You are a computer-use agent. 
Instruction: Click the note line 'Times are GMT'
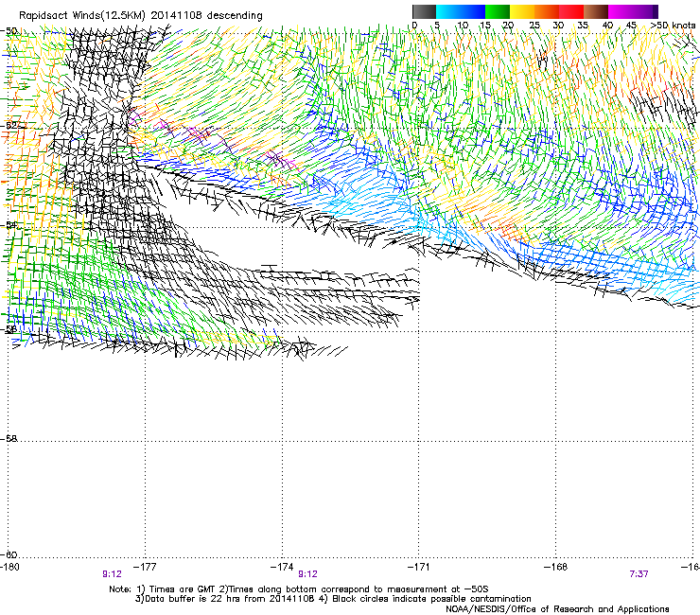pos(182,589)
